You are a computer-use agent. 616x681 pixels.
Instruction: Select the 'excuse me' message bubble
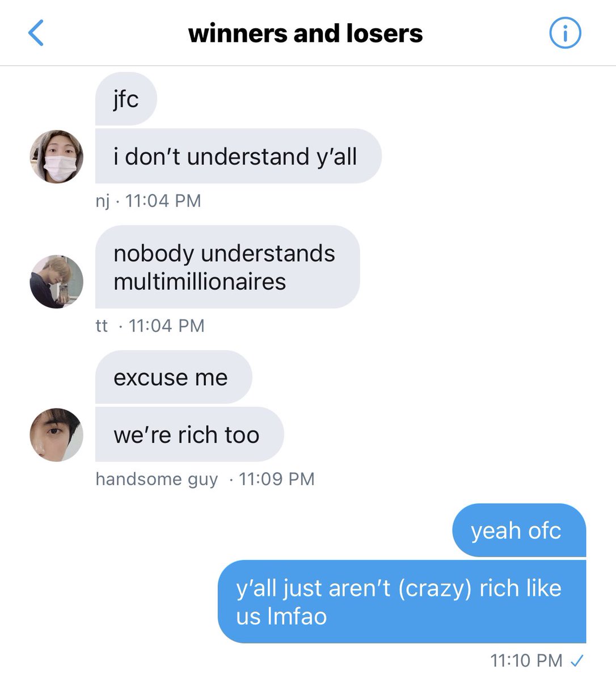174,377
